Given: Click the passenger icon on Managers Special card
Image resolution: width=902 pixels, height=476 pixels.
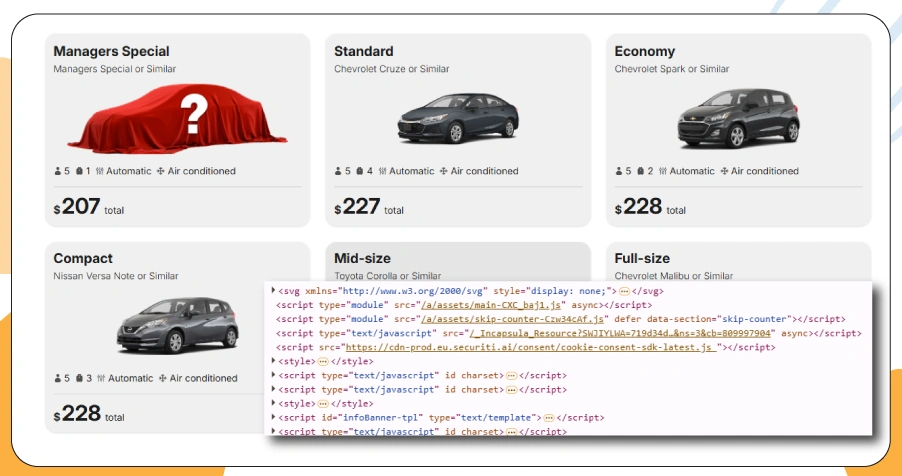Looking at the screenshot, I should click(x=57, y=171).
